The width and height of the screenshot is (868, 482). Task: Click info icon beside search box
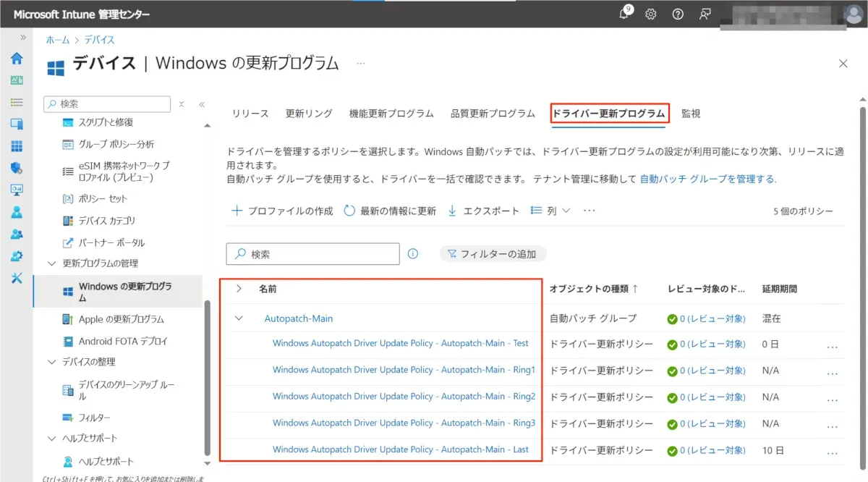[x=413, y=254]
